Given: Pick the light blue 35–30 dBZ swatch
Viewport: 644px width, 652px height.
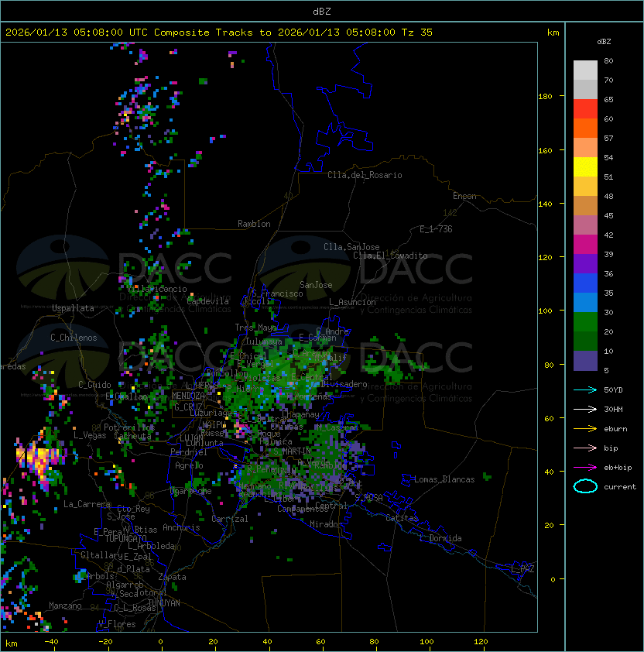Looking at the screenshot, I should click(x=585, y=302).
